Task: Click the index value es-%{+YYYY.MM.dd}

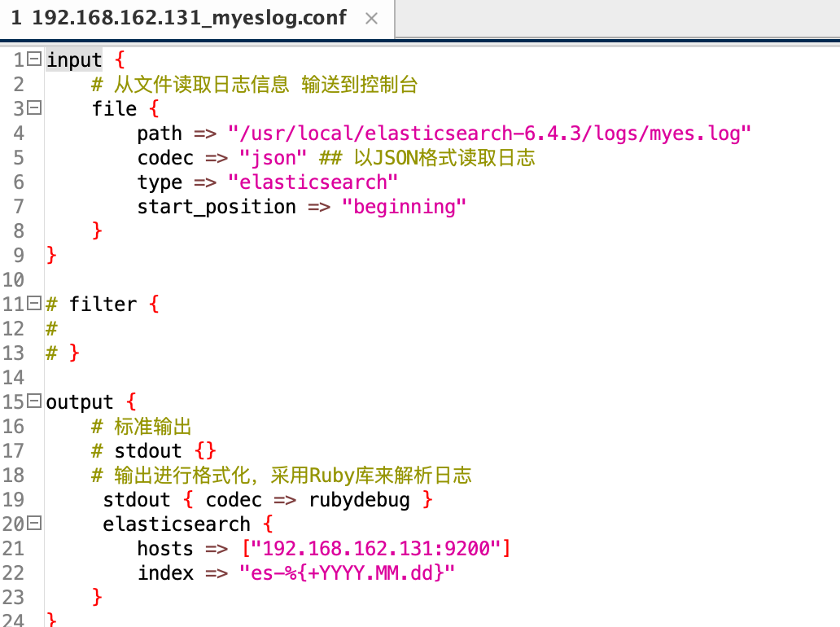Action: coord(347,573)
